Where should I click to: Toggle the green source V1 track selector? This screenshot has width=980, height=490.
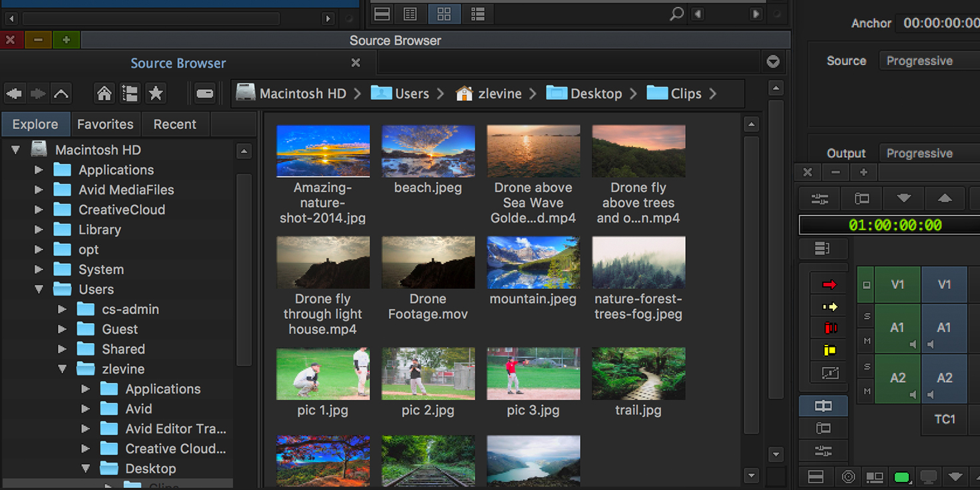[x=897, y=285]
